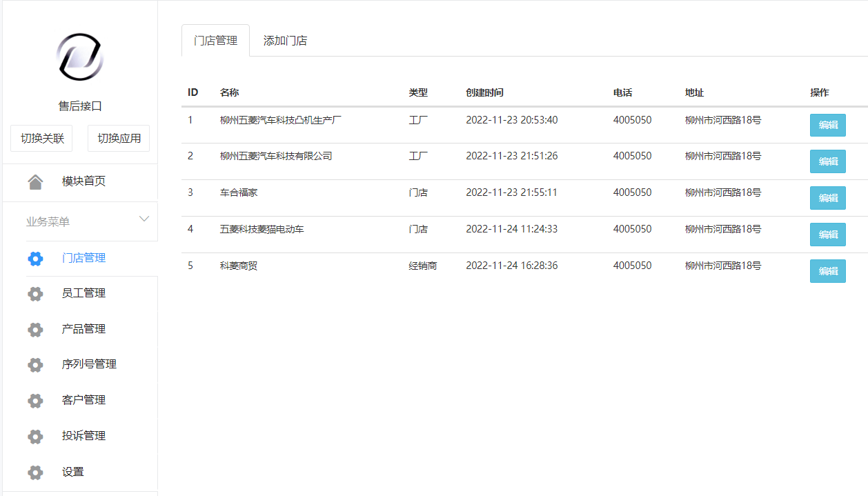Image resolution: width=868 pixels, height=496 pixels.
Task: Click the 切换应用 button
Action: pyautogui.click(x=119, y=139)
